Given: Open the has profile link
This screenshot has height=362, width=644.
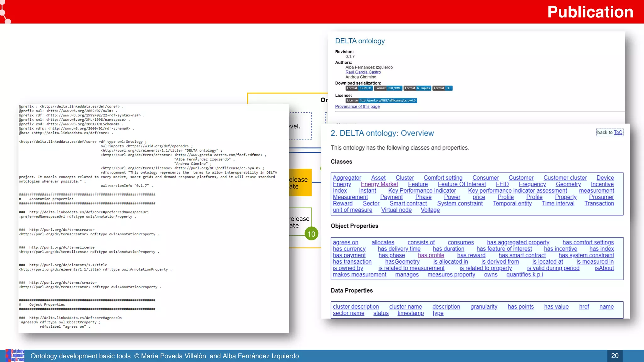Looking at the screenshot, I should (x=431, y=255).
